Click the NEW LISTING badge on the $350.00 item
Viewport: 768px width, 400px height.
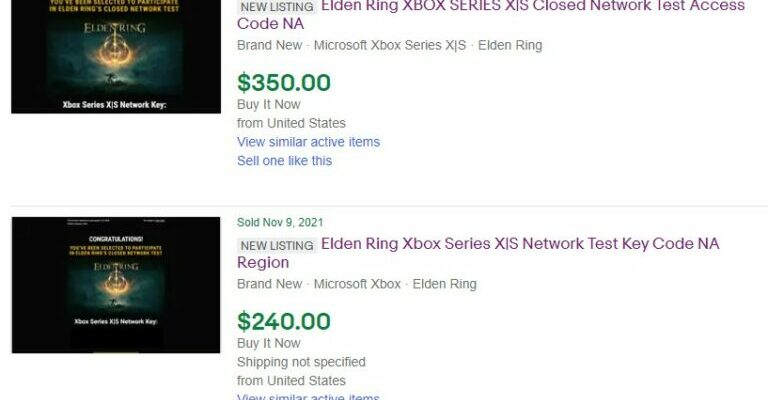(277, 7)
